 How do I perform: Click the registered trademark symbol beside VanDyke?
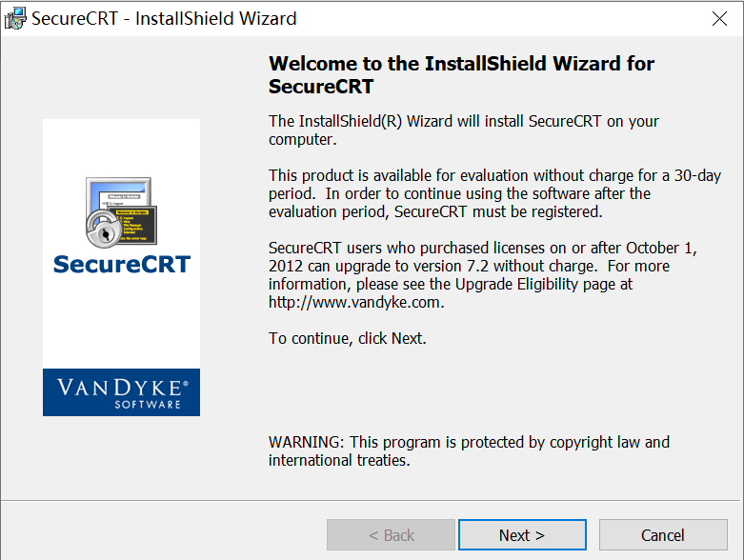[x=186, y=383]
